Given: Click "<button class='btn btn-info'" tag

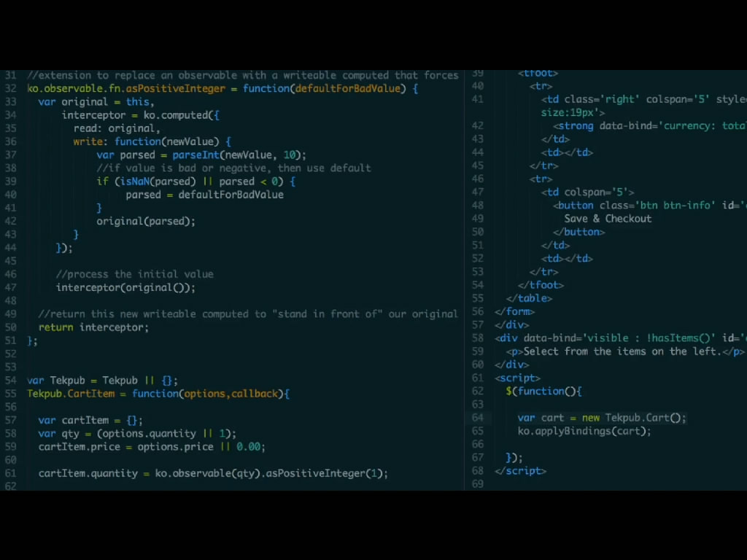Looking at the screenshot, I should (x=634, y=206).
